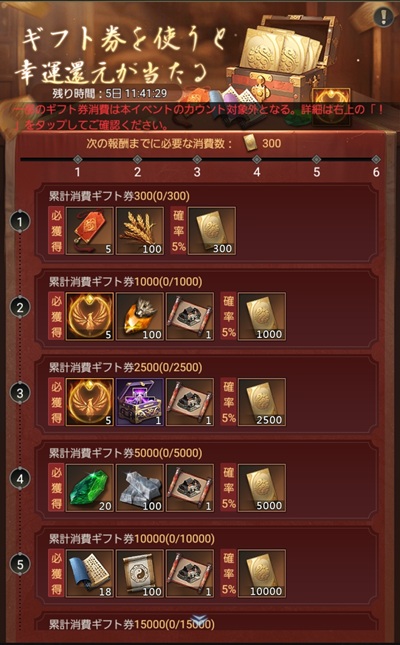Tap the 2500 gift ticket chance reward
The image size is (400, 645).
pyautogui.click(x=262, y=402)
